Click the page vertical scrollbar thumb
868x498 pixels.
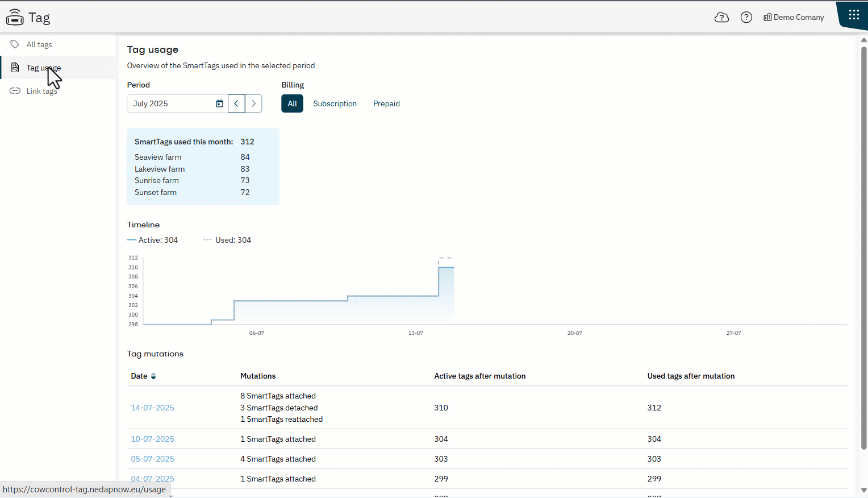(x=864, y=248)
